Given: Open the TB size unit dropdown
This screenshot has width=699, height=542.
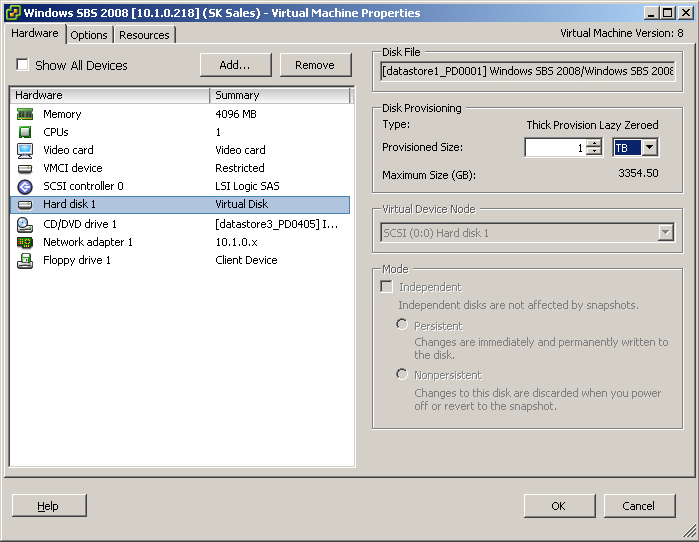Looking at the screenshot, I should click(x=649, y=148).
